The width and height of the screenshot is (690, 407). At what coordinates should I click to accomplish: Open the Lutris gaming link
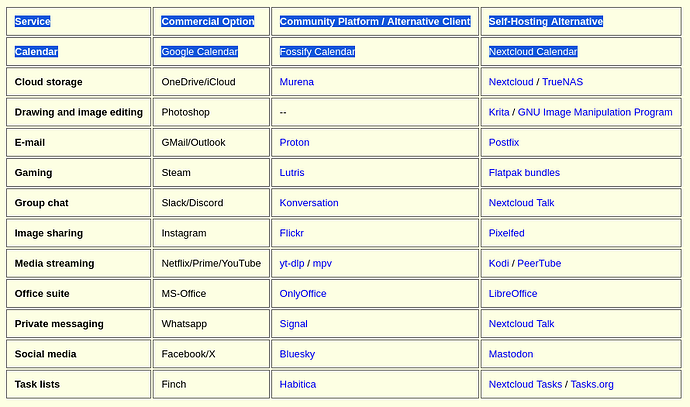click(x=292, y=172)
